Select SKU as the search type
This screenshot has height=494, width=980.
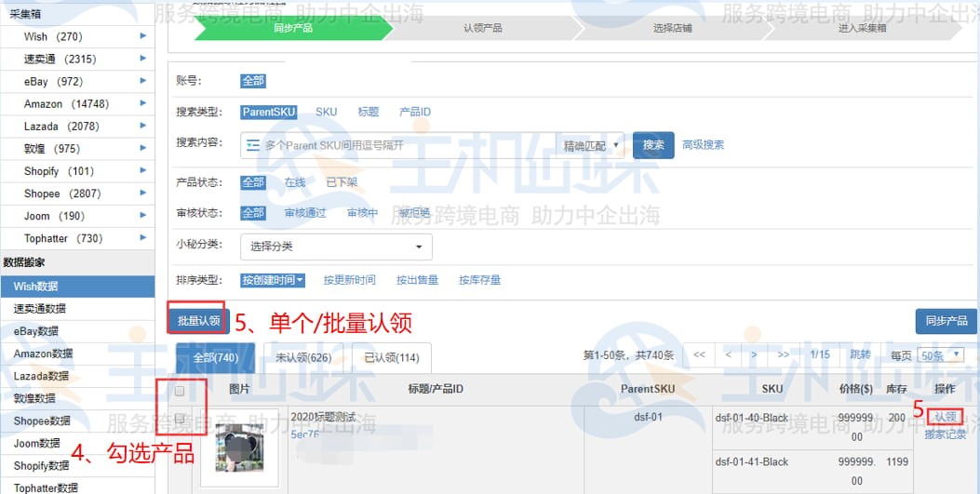(326, 112)
